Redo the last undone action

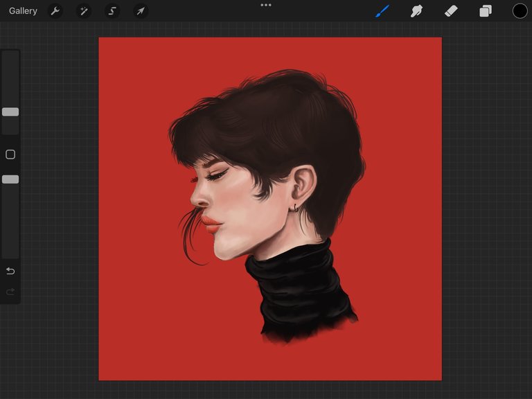(10, 292)
